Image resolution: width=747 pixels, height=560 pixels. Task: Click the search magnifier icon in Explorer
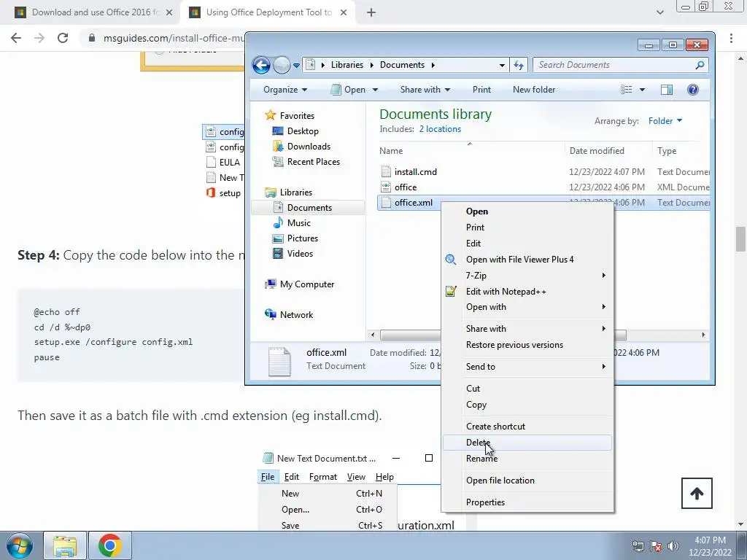tap(700, 65)
